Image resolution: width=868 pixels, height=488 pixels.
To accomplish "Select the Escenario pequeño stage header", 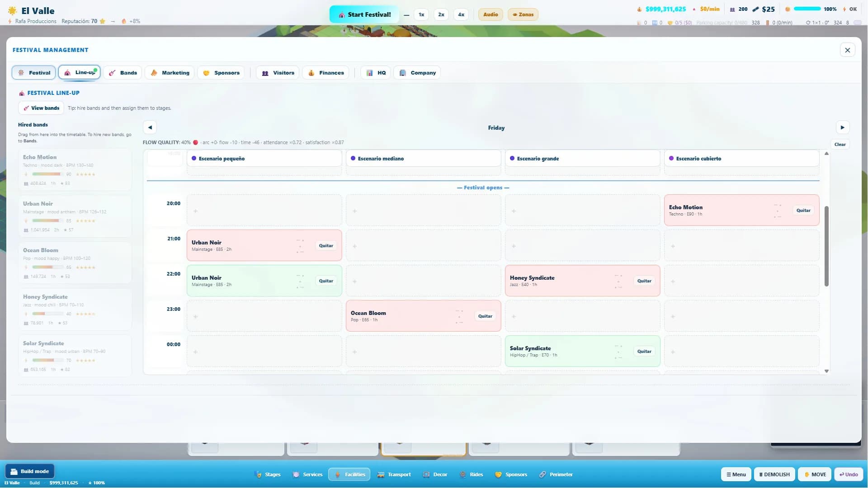I will click(264, 159).
